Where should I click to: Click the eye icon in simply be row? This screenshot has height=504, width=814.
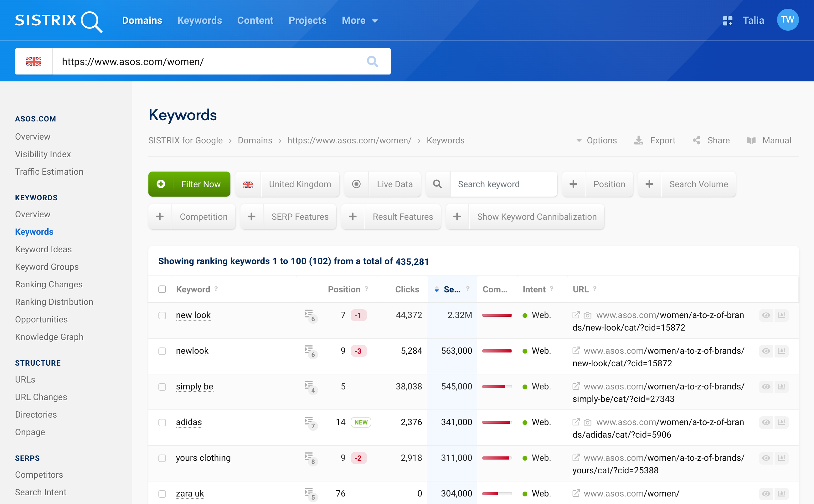766,386
